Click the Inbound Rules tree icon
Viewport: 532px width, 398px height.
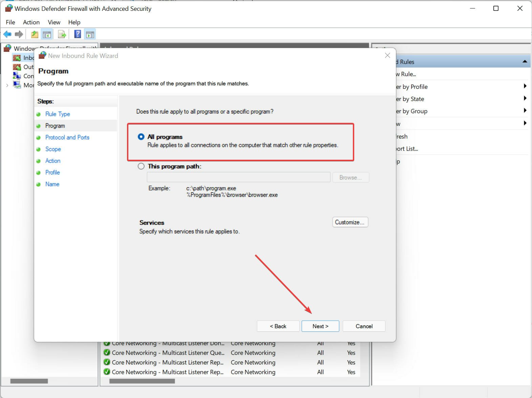pyautogui.click(x=17, y=58)
